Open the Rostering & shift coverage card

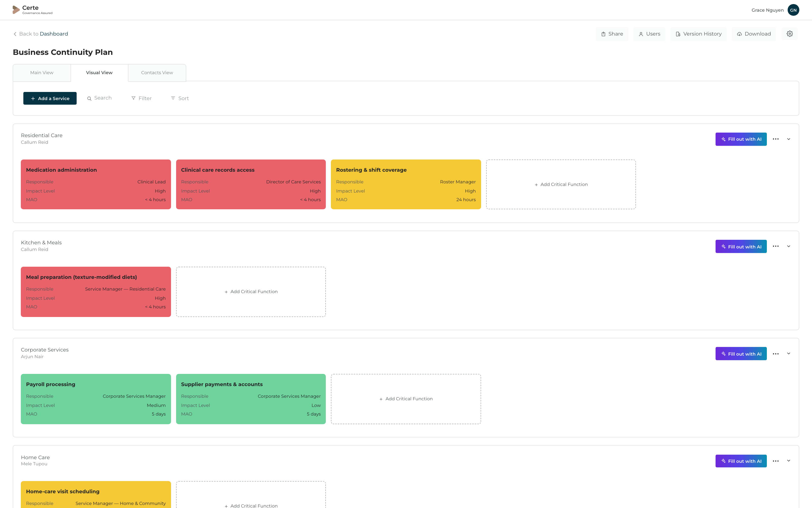pos(406,184)
